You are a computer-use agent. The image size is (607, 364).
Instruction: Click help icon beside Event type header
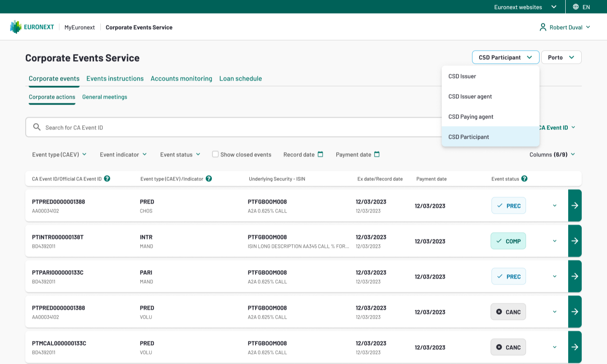click(x=209, y=178)
